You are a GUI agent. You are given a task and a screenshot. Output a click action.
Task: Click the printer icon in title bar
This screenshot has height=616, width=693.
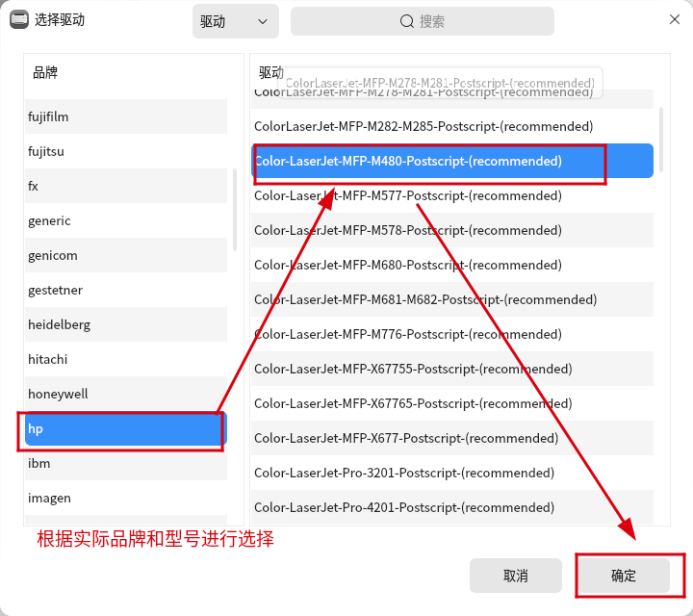click(x=18, y=20)
